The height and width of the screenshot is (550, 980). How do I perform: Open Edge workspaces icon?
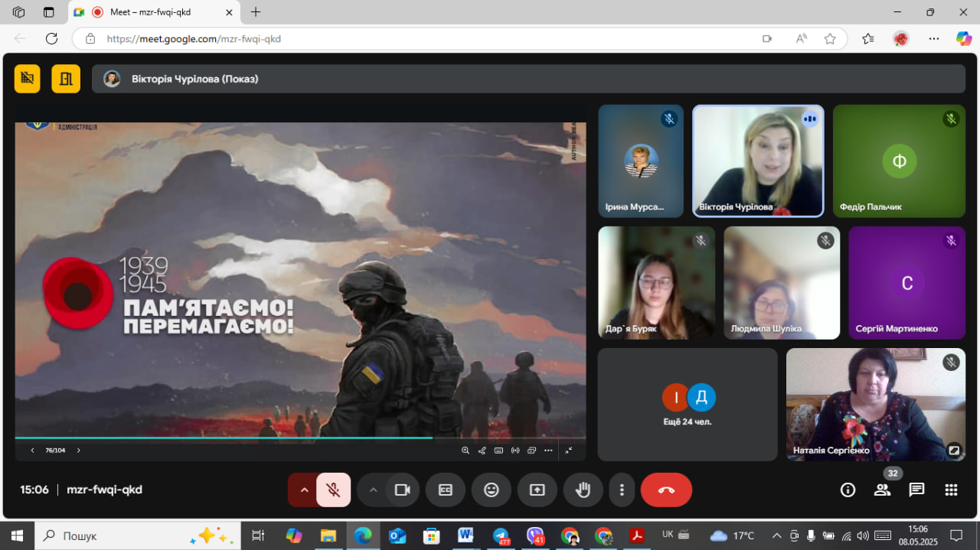19,12
